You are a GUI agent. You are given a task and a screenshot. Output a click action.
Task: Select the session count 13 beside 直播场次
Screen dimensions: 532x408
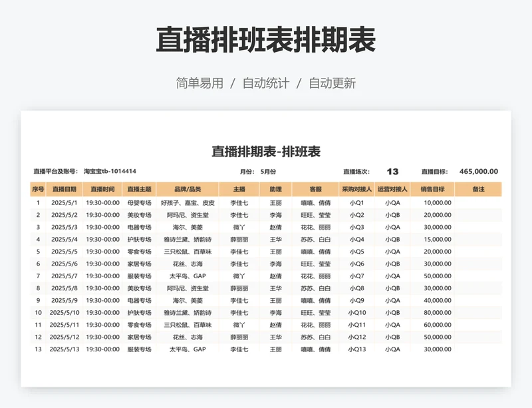pos(392,172)
